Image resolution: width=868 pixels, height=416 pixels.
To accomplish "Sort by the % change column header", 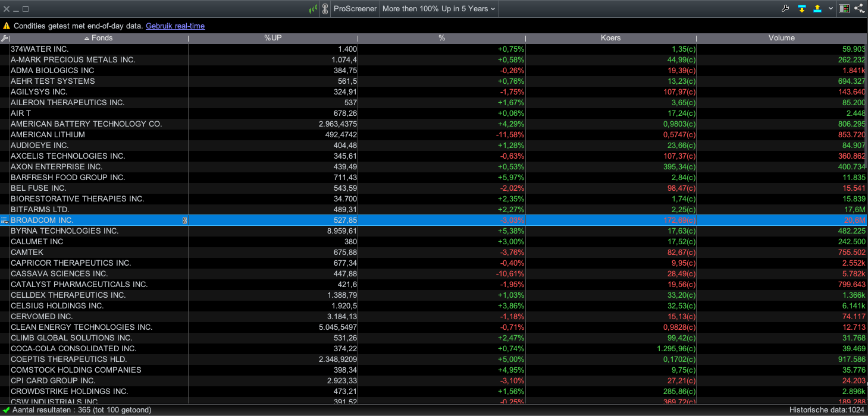I will click(x=441, y=38).
